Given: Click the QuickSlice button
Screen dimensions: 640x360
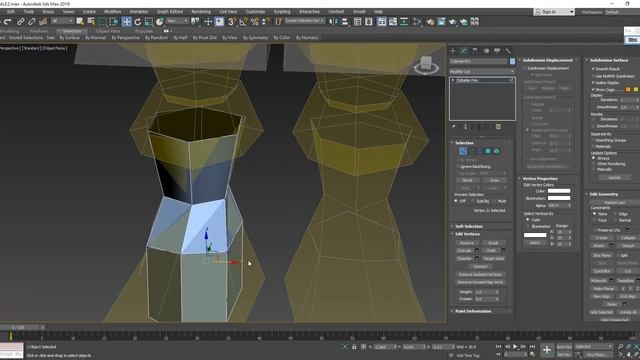Looking at the screenshot, I should click(x=602, y=271).
